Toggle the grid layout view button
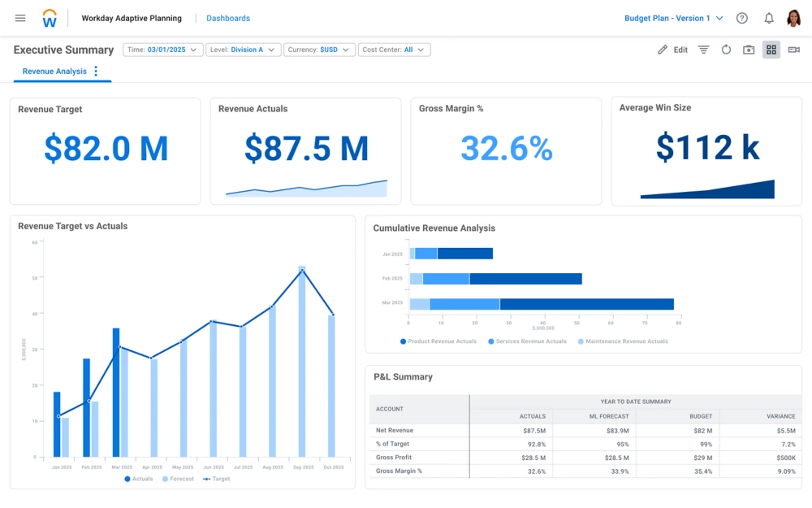This screenshot has width=812, height=508. pos(771,50)
